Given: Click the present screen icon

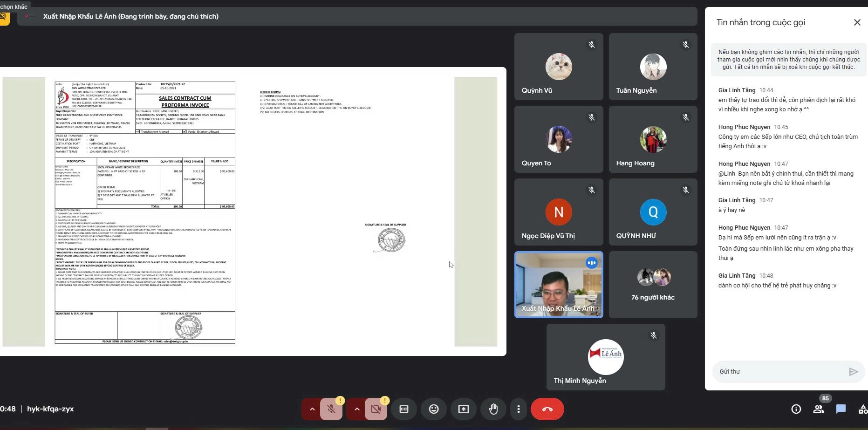Looking at the screenshot, I should click(x=464, y=409).
